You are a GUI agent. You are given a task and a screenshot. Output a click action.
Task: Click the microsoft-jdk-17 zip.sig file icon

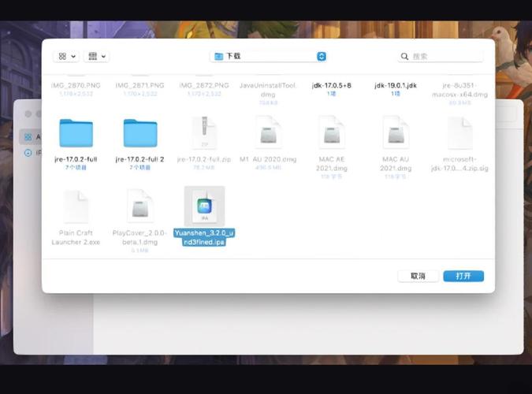coord(459,133)
